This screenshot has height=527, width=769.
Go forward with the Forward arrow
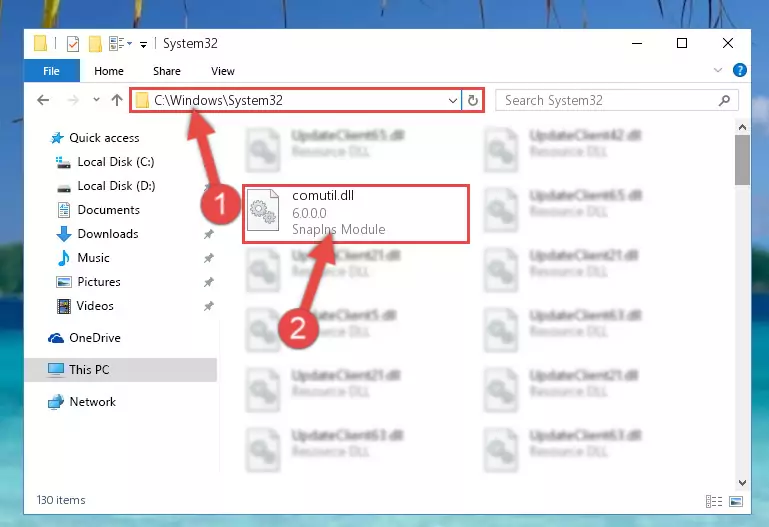click(x=73, y=100)
